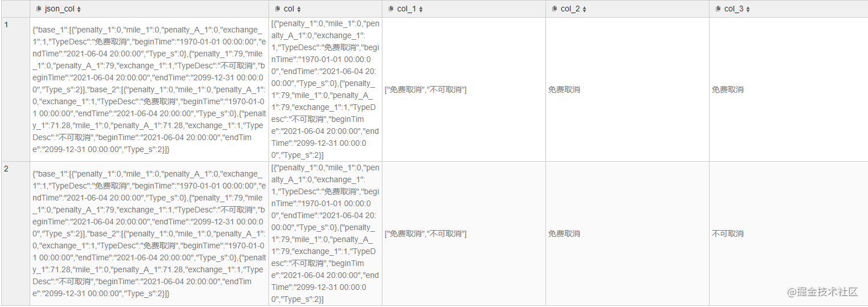Click the col cell in row 2
Viewport: 868px width, 307px height.
[325, 234]
